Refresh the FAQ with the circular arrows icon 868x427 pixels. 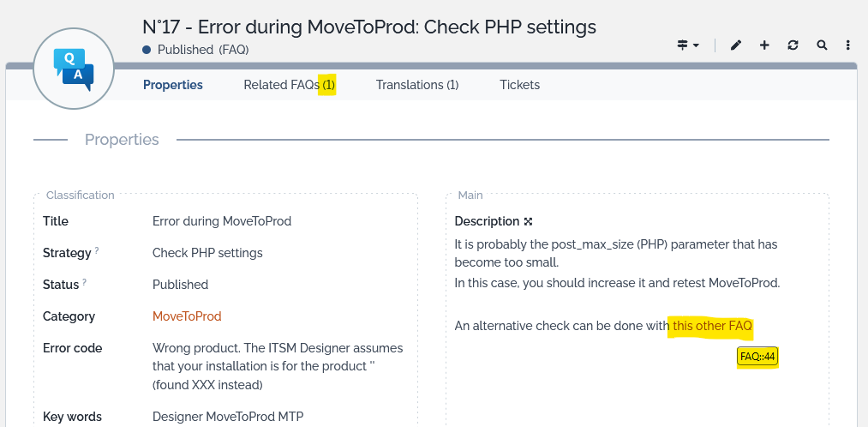pos(793,45)
